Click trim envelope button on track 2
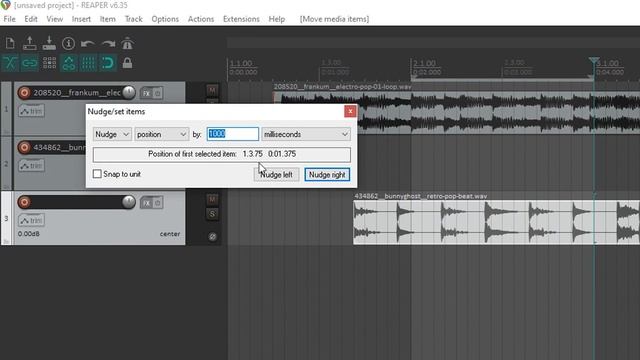 point(31,166)
